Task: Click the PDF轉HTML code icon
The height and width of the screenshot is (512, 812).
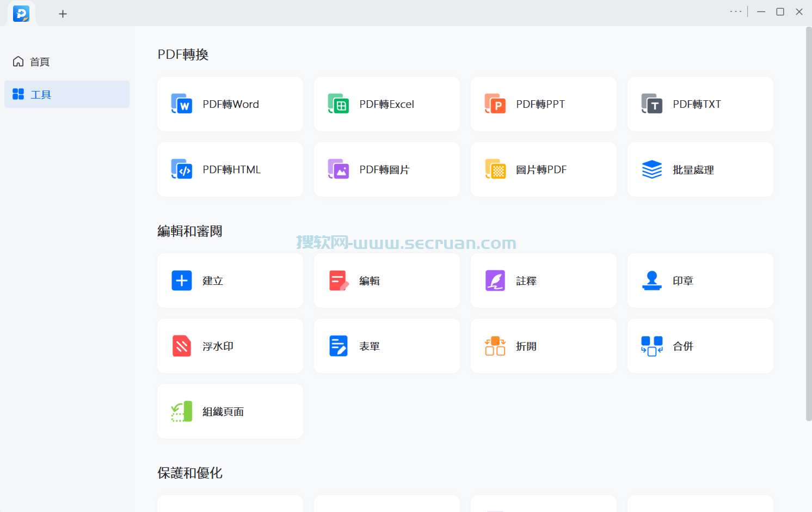Action: click(x=182, y=169)
